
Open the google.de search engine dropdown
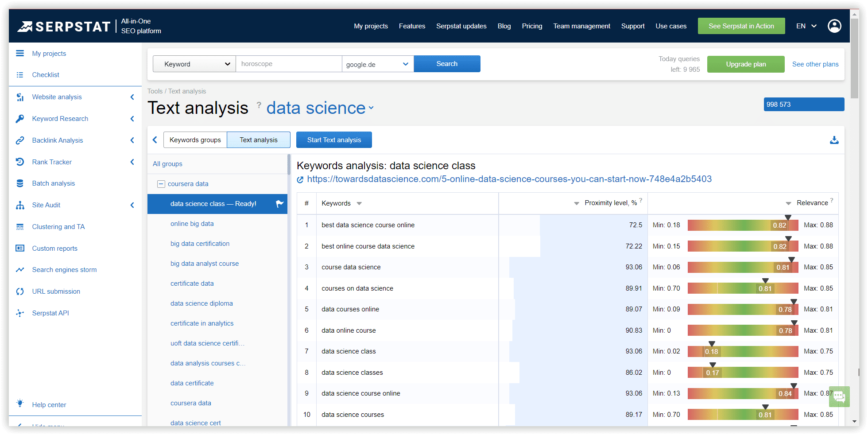(x=377, y=64)
